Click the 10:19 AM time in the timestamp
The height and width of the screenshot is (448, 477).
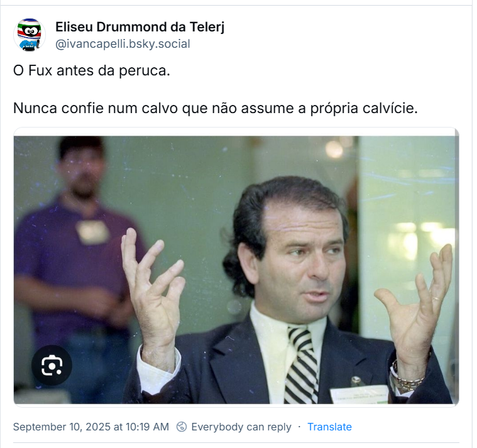click(147, 427)
